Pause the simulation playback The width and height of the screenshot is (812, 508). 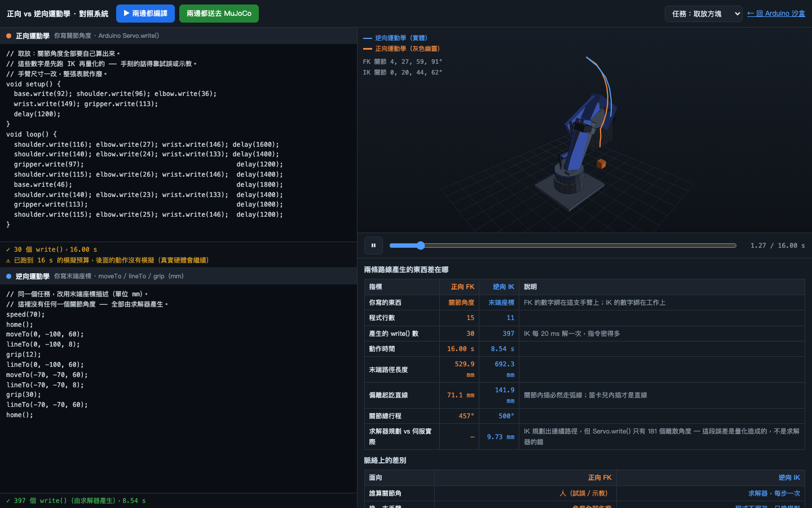[x=373, y=246]
